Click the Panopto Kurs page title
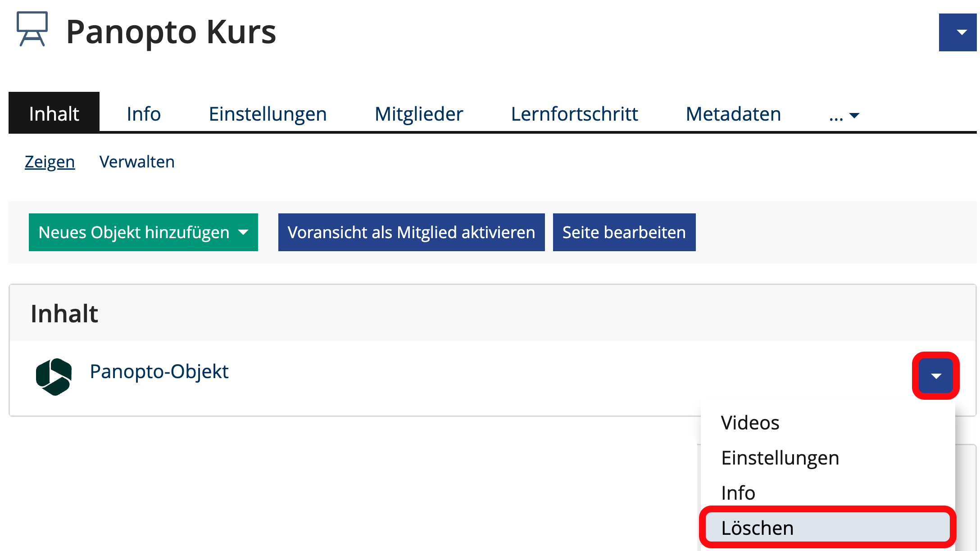980x551 pixels. [x=171, y=32]
